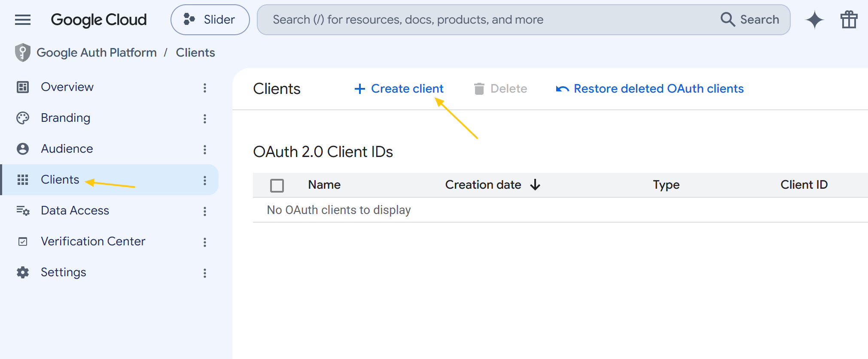Click Create client button

pyautogui.click(x=399, y=89)
